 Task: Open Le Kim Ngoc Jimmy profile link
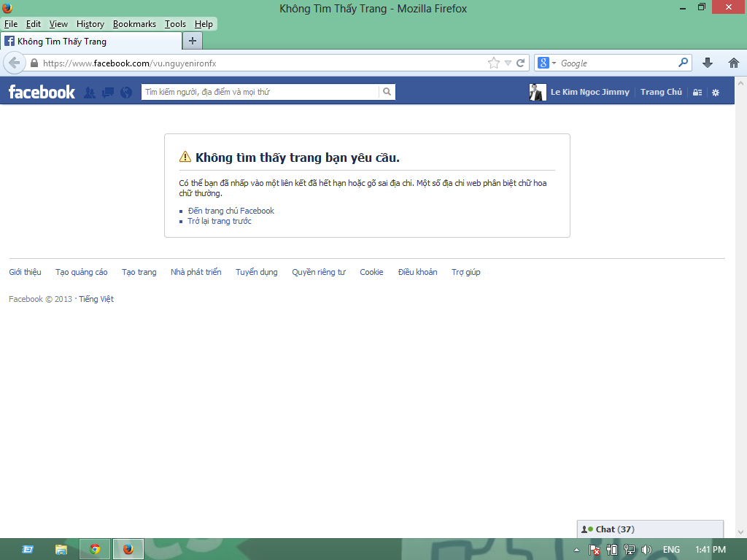(x=589, y=92)
